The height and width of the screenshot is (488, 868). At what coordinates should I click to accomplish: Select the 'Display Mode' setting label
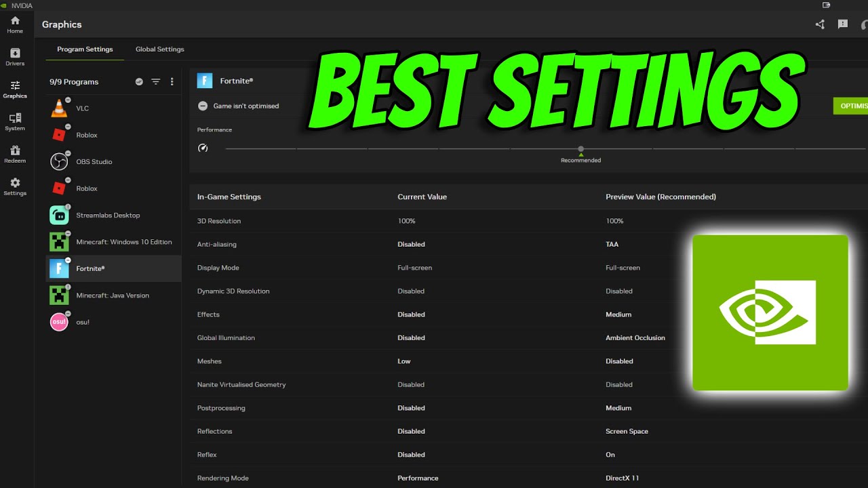coord(218,268)
